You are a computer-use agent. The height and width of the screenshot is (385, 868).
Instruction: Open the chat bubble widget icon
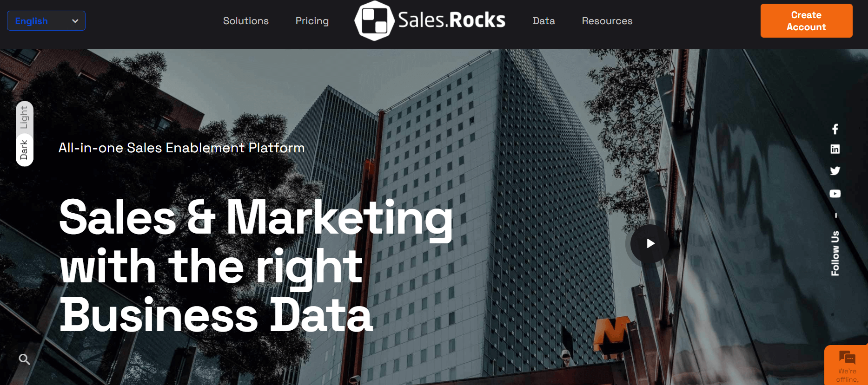point(847,358)
